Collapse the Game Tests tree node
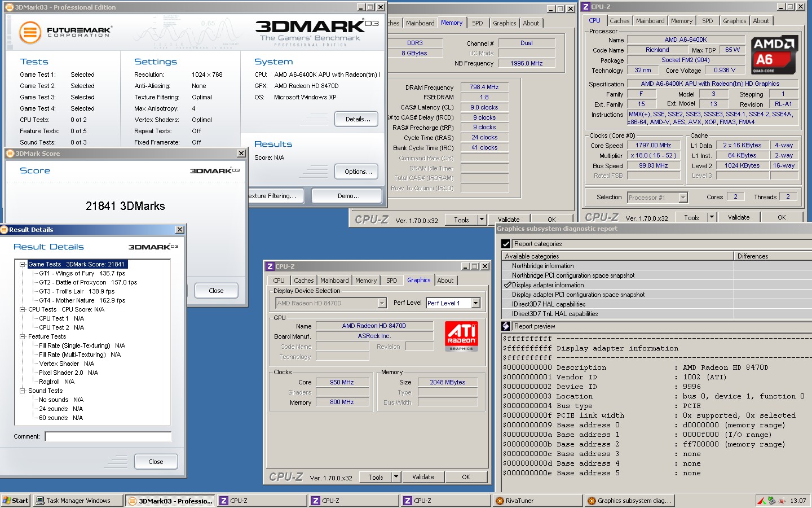Screen dimensions: 812x508 23,264
